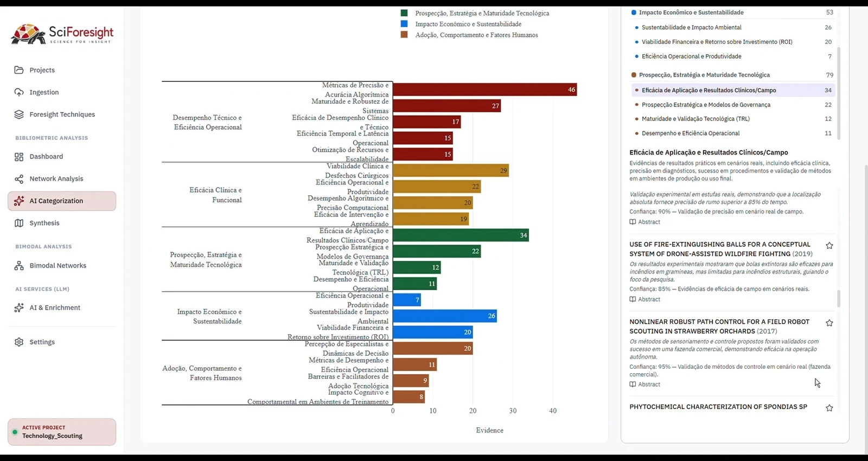
Task: Open the Phytochemical Characterization of Spondias title
Action: tap(718, 407)
